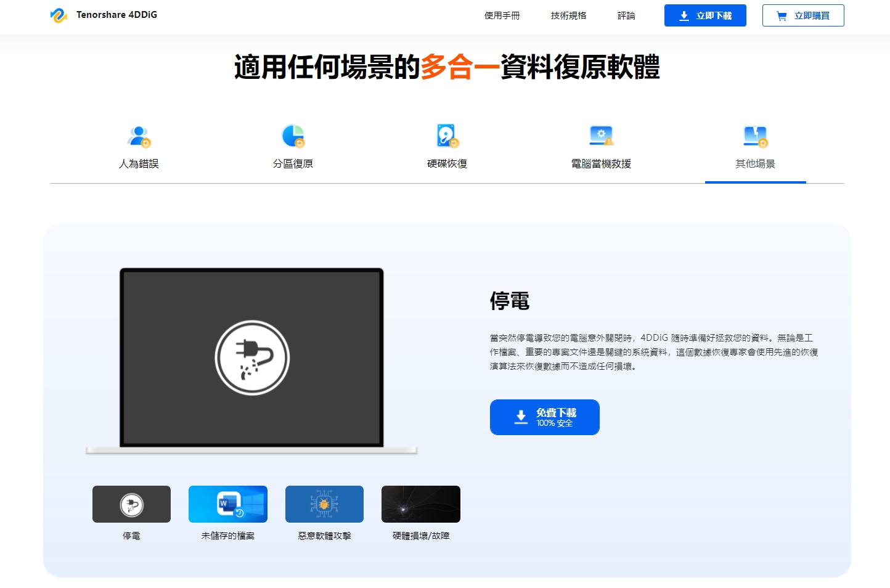Select the 惡意軟體攻擊 scenario thumbnail
The width and height of the screenshot is (890, 588).
(x=324, y=504)
